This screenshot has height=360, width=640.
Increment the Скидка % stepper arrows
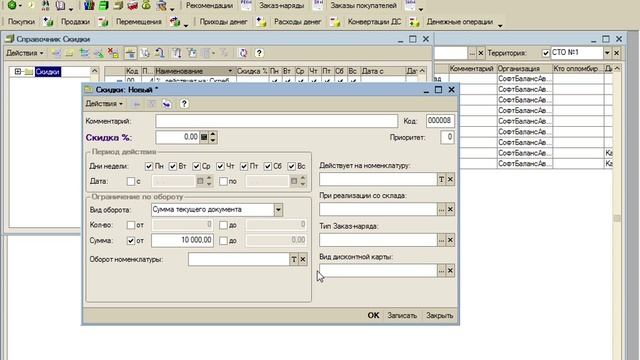pyautogui.click(x=213, y=134)
